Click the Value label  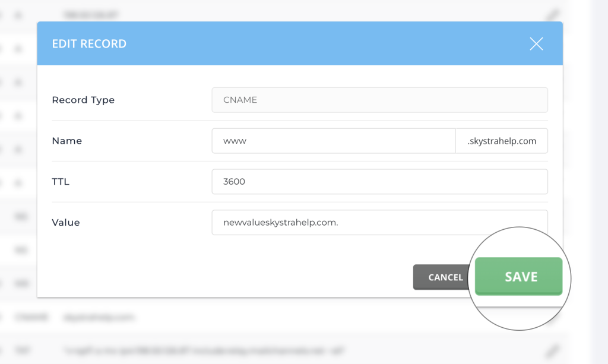(66, 223)
